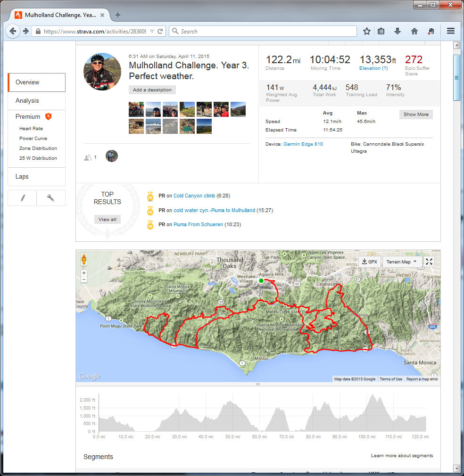Image resolution: width=464 pixels, height=476 pixels.
Task: Click the first activity photo thumbnail
Action: pos(136,109)
